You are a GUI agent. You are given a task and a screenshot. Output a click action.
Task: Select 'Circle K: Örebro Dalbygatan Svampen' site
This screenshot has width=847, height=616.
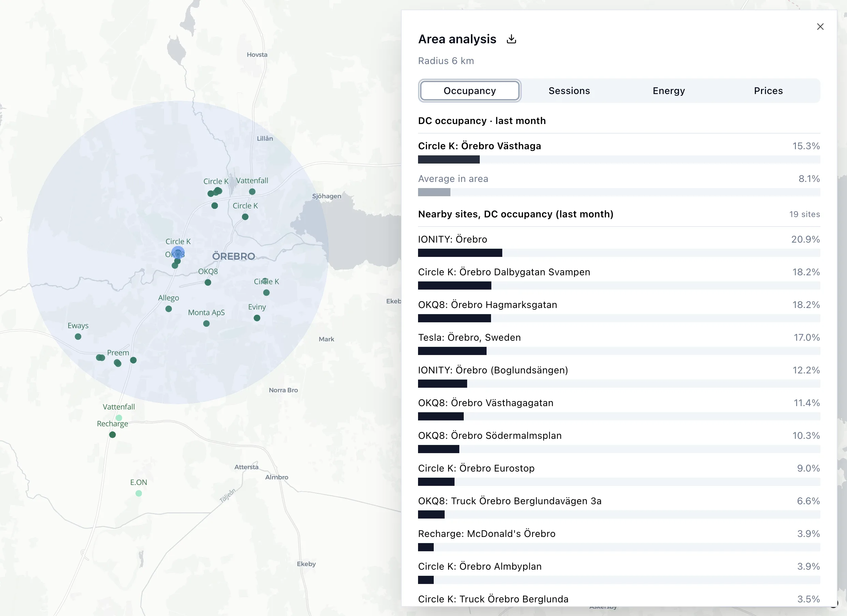tap(504, 272)
